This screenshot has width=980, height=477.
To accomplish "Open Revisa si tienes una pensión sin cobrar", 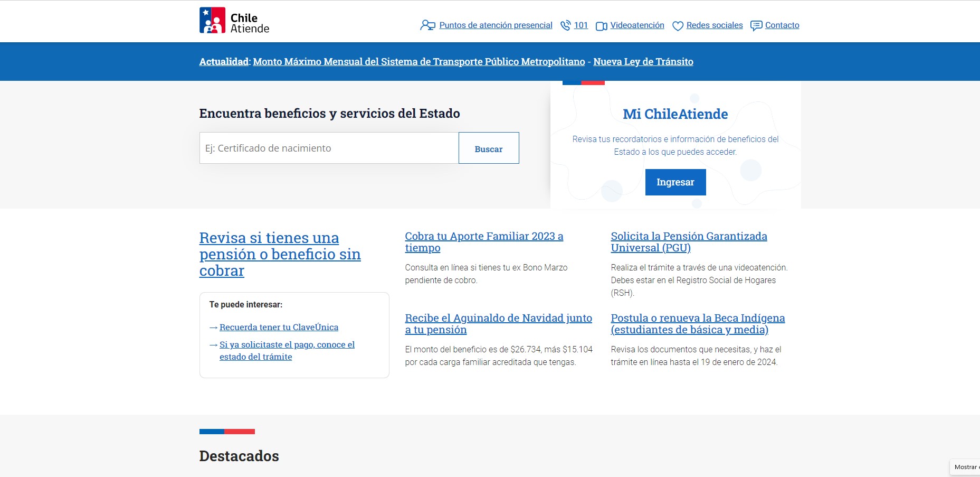I will pyautogui.click(x=280, y=254).
